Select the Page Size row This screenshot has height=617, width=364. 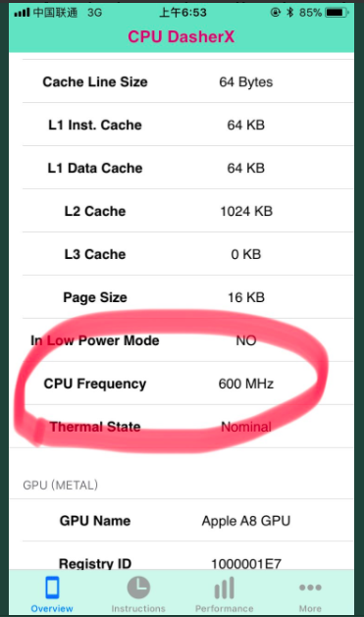pos(182,297)
